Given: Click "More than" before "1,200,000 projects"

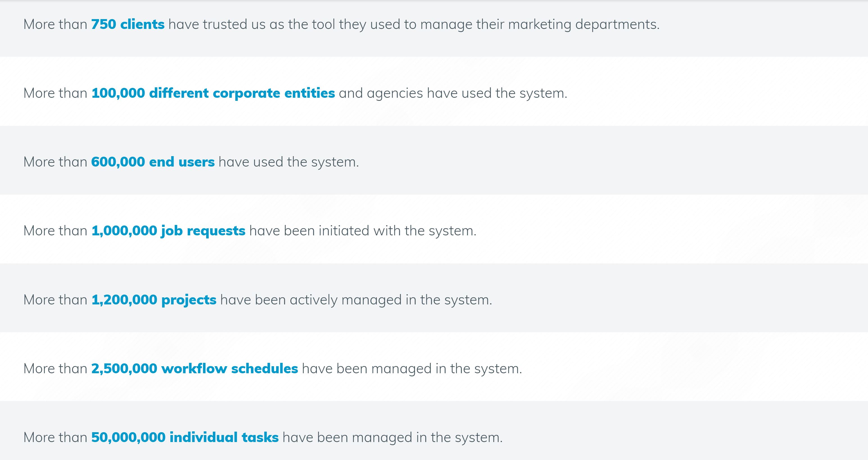Looking at the screenshot, I should [x=55, y=300].
